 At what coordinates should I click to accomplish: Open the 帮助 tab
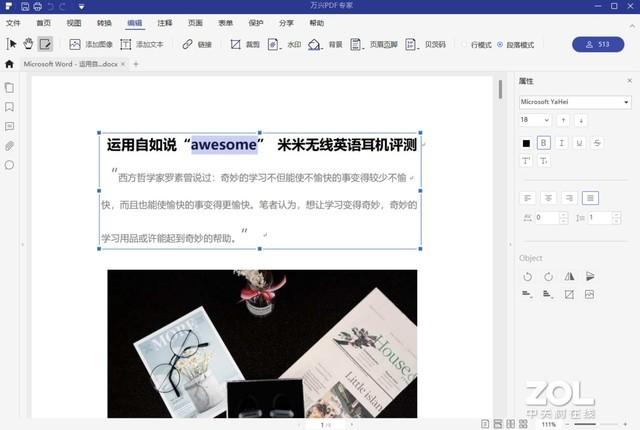point(317,23)
